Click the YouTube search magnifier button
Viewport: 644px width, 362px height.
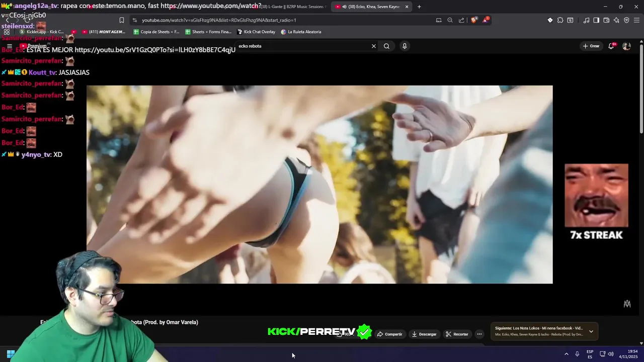coord(386,46)
